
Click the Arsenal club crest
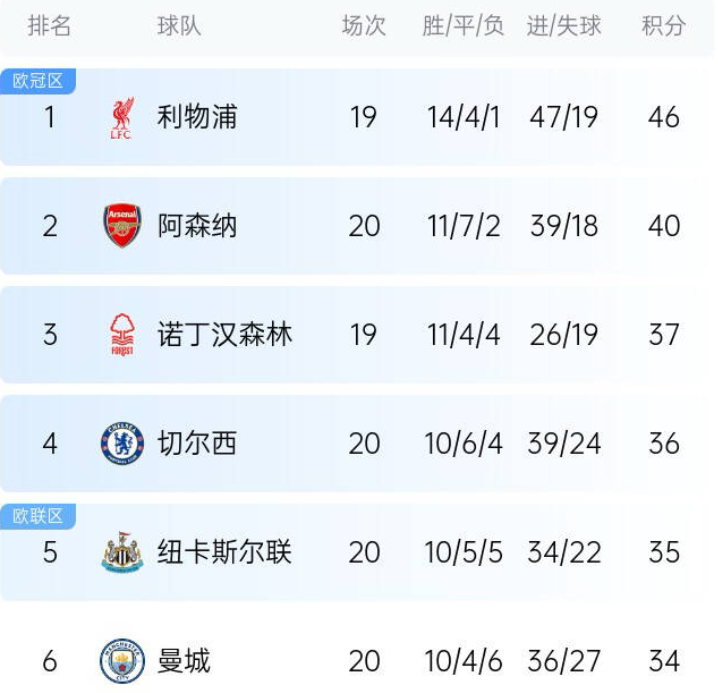click(x=122, y=226)
